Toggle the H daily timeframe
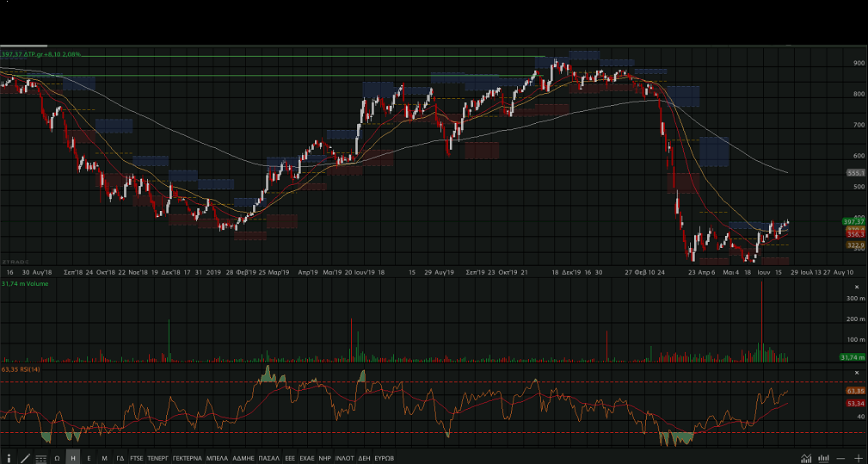Viewport: 868px width, 464px height. pyautogui.click(x=73, y=458)
